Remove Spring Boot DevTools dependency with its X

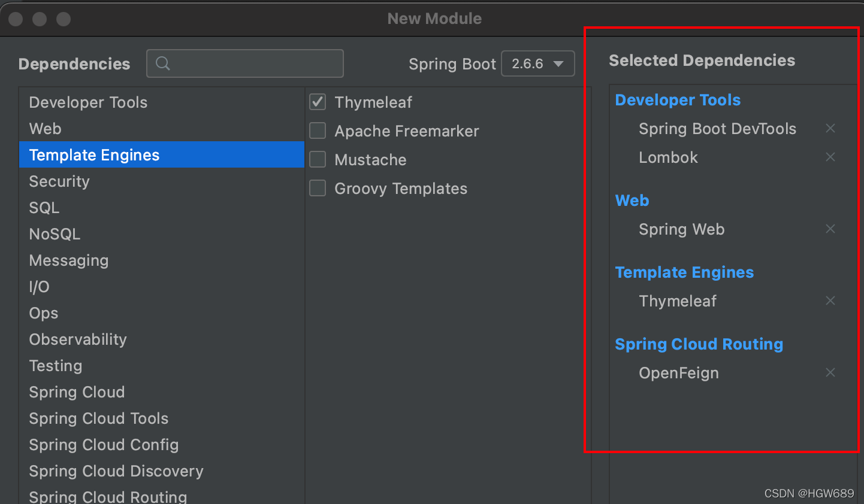coord(830,128)
